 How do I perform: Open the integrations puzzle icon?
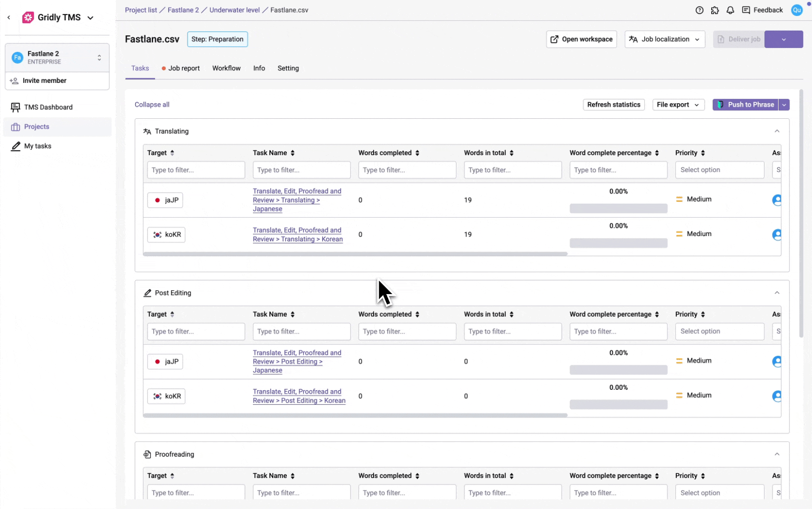(x=715, y=10)
